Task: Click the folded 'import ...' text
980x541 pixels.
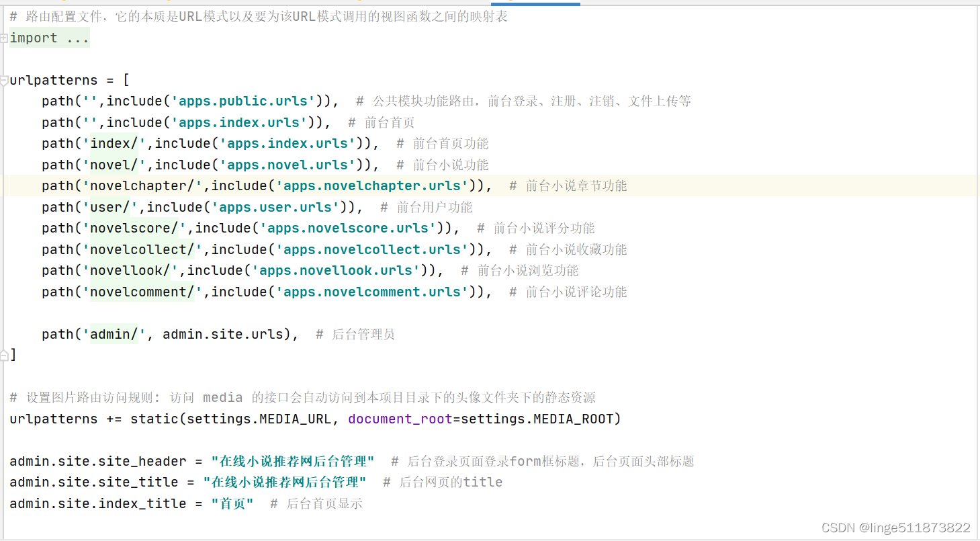Action: (x=49, y=38)
